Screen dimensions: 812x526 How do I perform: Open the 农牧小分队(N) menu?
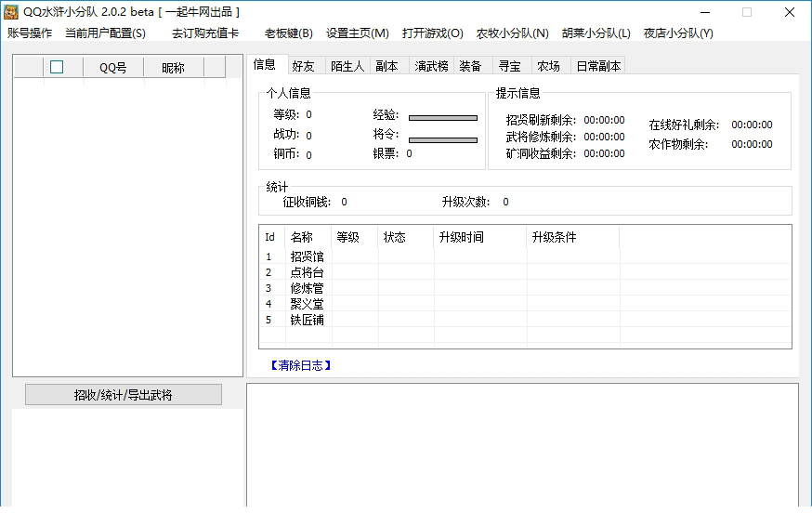point(512,33)
